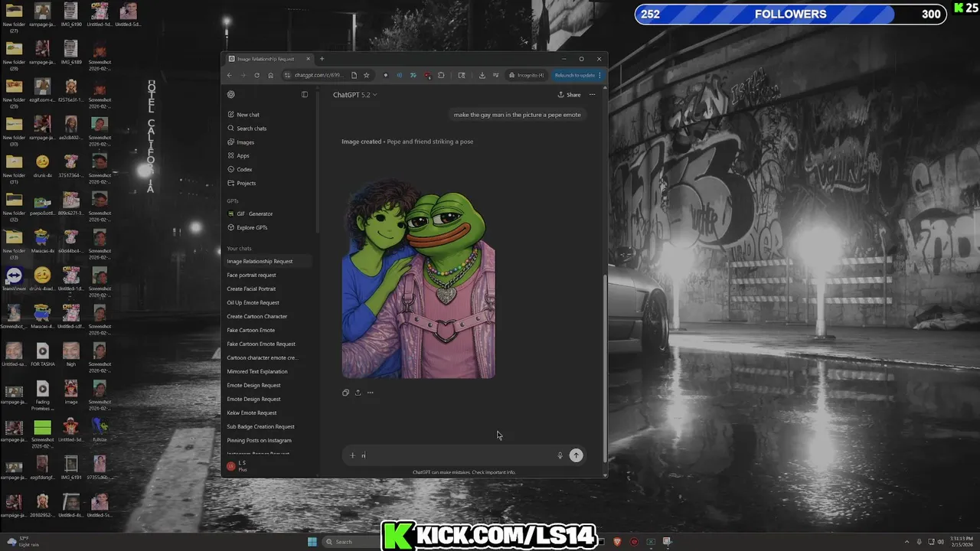
Task: Click the Incognito (4) indicator
Action: [x=527, y=75]
